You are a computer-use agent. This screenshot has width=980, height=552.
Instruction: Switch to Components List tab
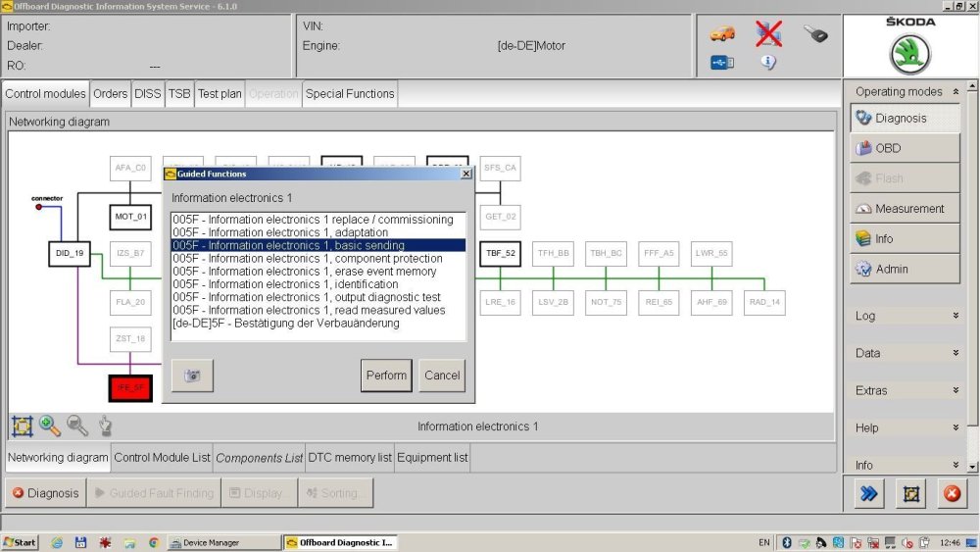259,458
